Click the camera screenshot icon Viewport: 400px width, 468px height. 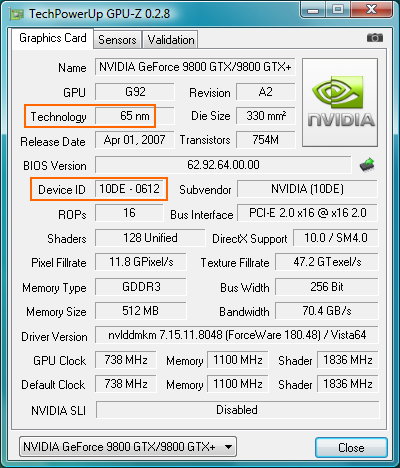point(375,38)
